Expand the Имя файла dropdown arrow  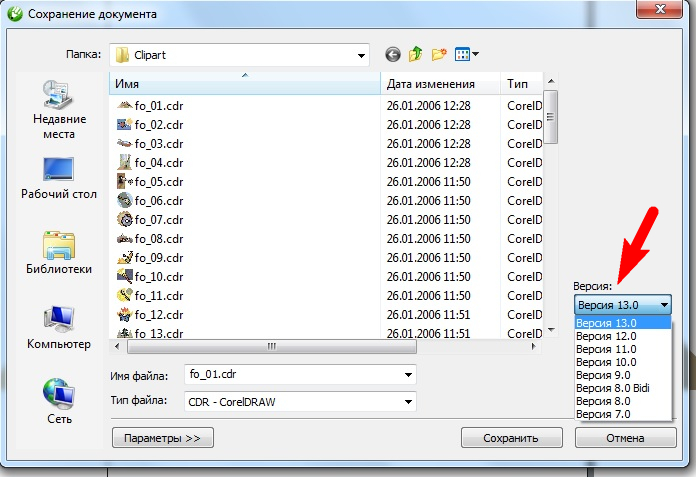point(408,375)
